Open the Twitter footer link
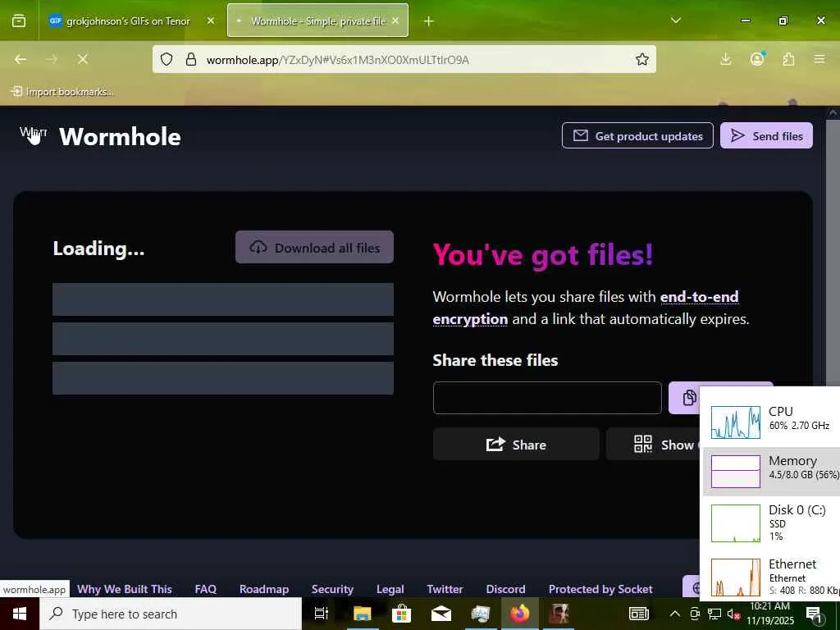Screen dimensions: 840x630 445,589
